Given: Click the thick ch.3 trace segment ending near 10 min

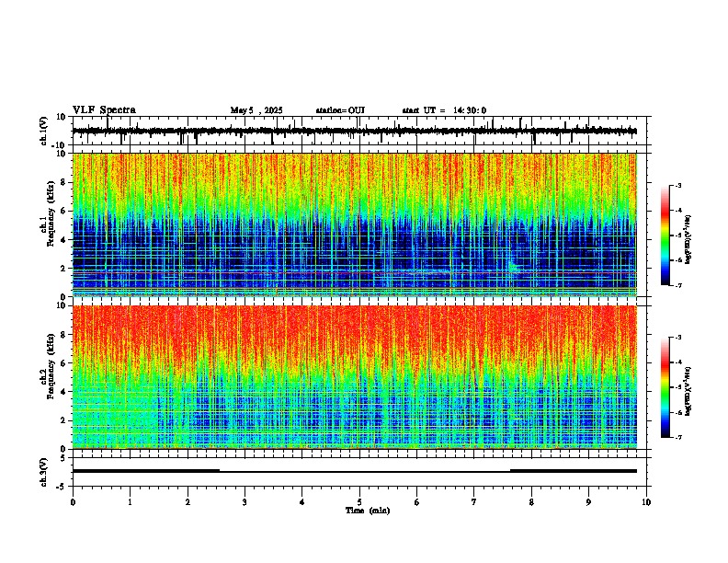Looking at the screenshot, I should tap(574, 471).
